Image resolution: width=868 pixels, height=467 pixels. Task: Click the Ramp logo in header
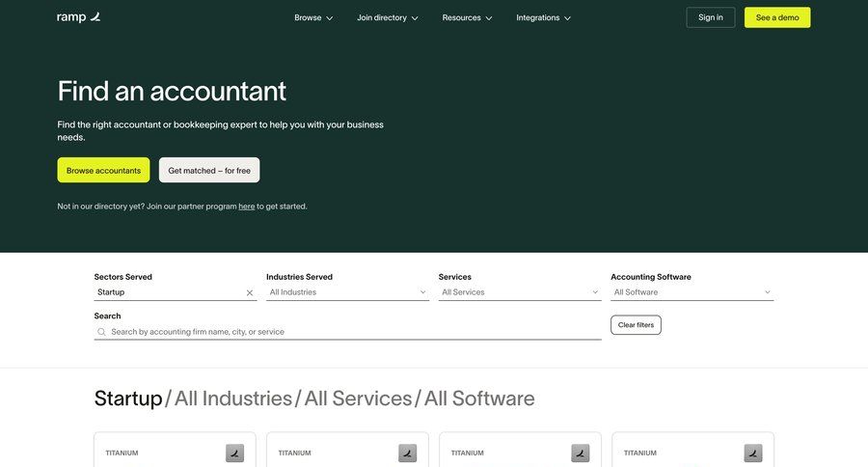click(x=78, y=17)
